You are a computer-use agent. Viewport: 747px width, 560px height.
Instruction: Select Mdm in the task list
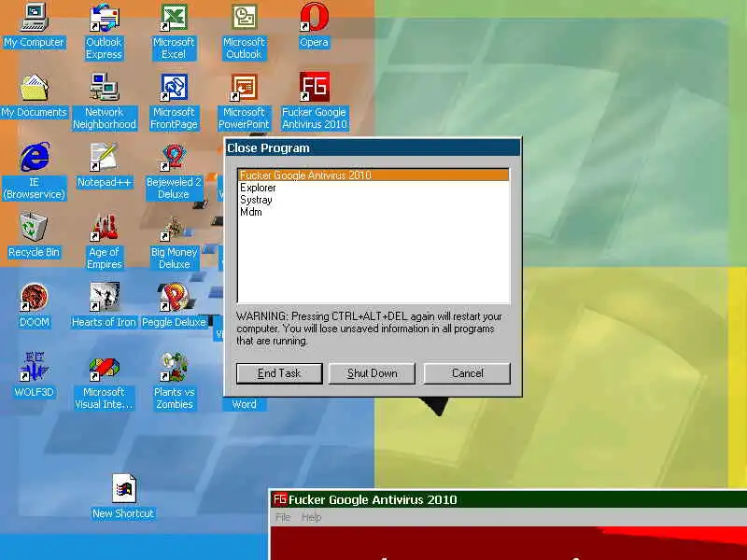click(x=373, y=212)
